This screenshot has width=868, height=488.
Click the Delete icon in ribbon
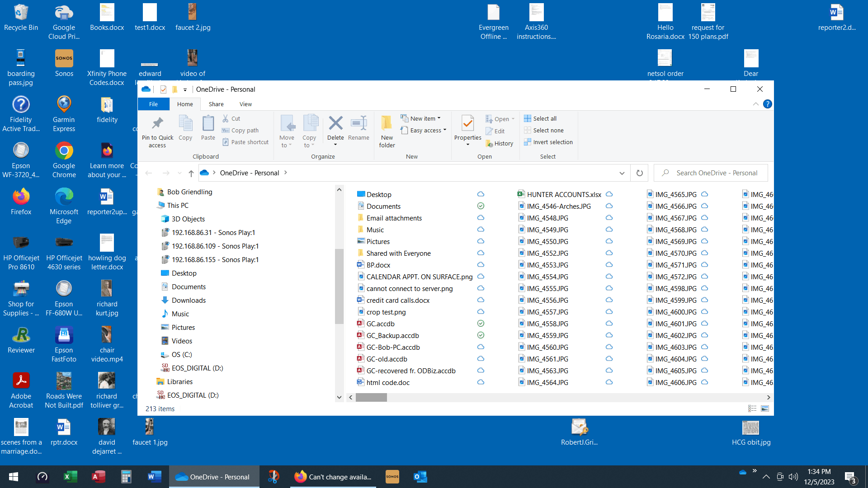[x=335, y=123]
